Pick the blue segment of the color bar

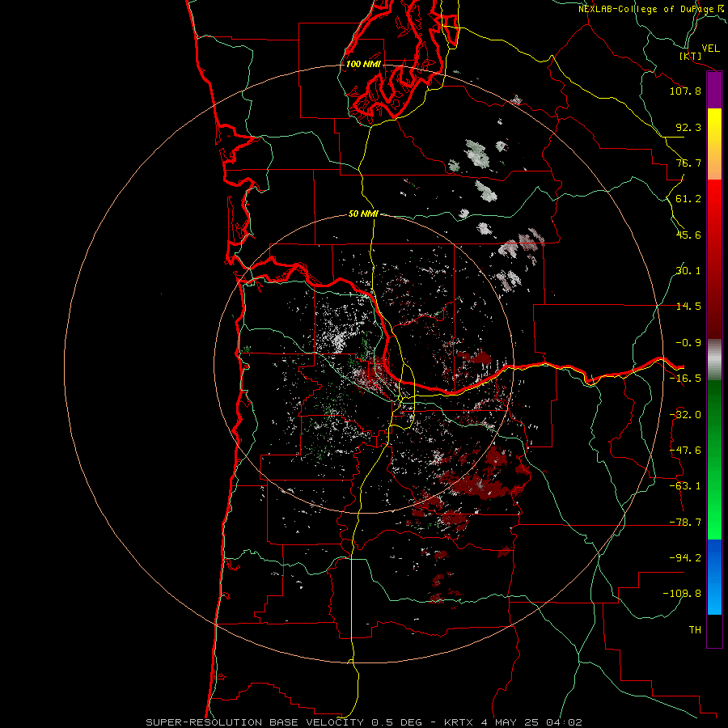point(714,577)
